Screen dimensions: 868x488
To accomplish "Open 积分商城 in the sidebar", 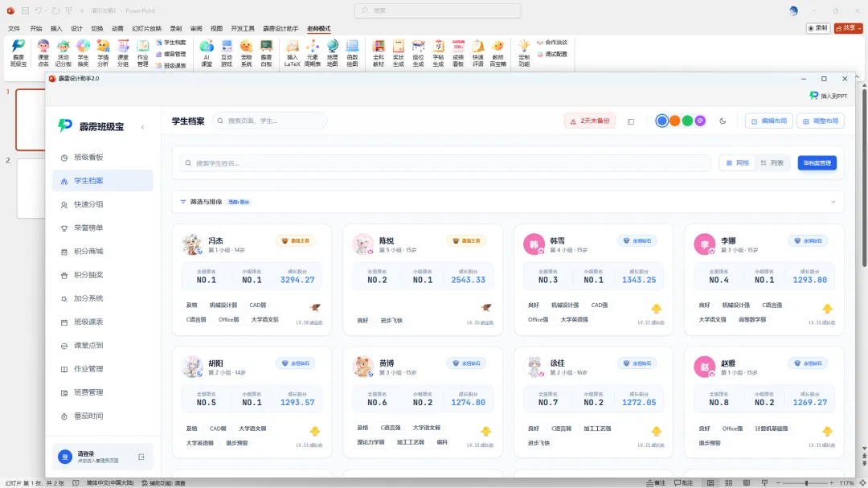I will coord(102,252).
